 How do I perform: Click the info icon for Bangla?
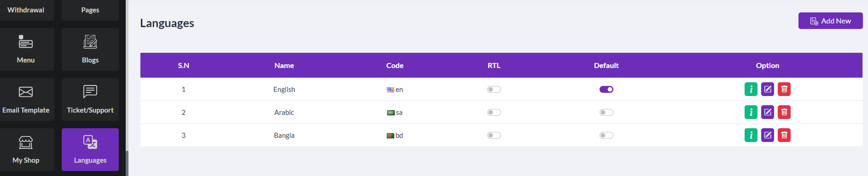(x=751, y=135)
